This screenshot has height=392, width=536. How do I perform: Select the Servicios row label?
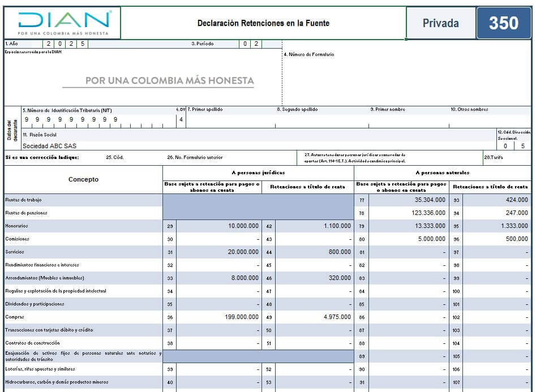15,252
